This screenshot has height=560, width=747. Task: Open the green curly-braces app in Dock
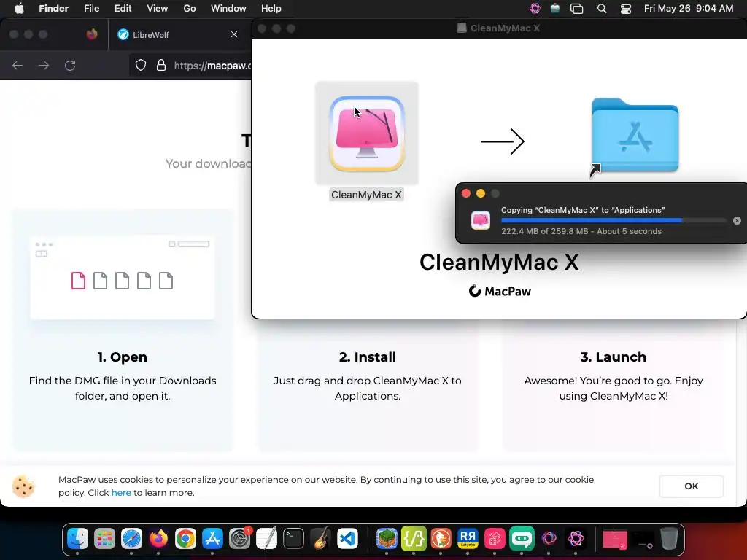pyautogui.click(x=414, y=539)
